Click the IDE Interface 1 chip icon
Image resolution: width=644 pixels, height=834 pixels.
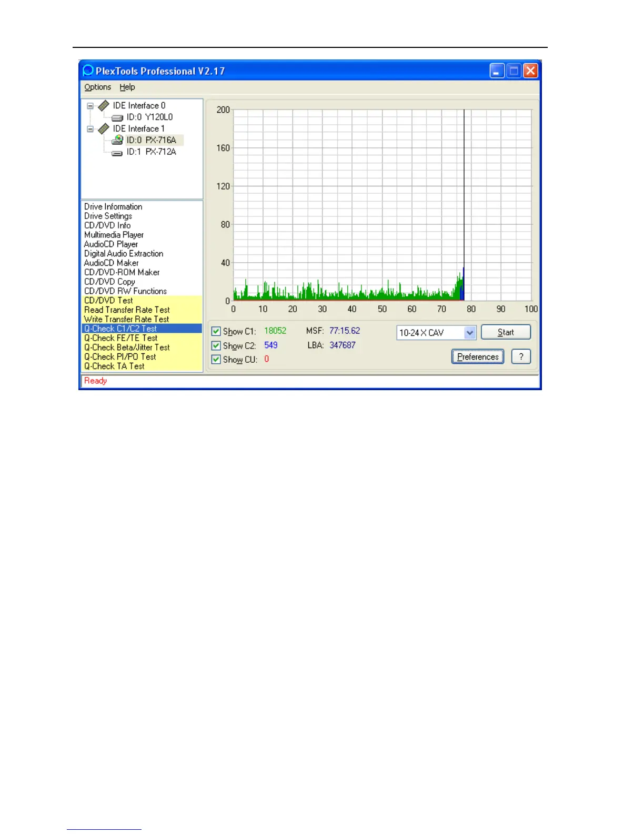pos(104,128)
